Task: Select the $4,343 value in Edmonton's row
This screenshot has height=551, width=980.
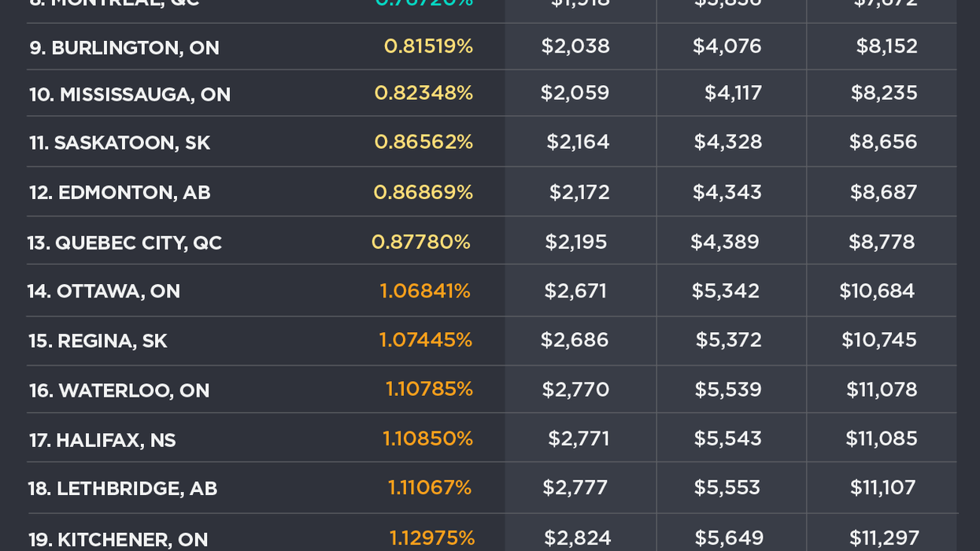Action: pyautogui.click(x=727, y=192)
